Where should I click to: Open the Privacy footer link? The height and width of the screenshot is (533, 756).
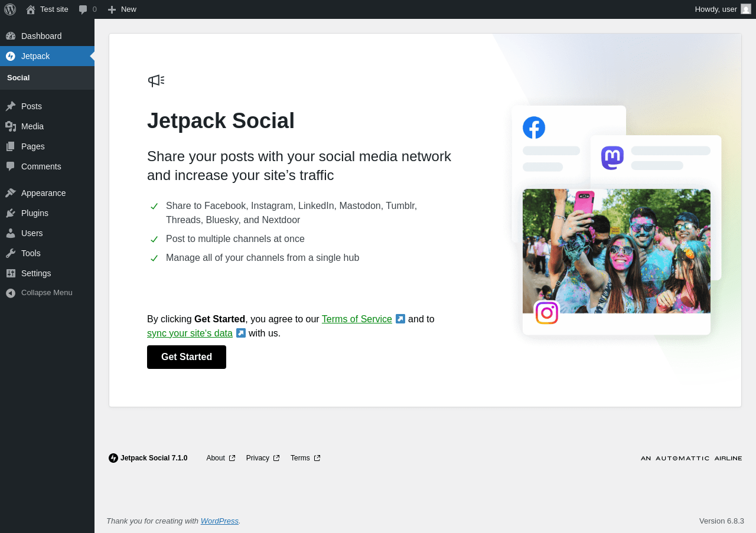258,458
